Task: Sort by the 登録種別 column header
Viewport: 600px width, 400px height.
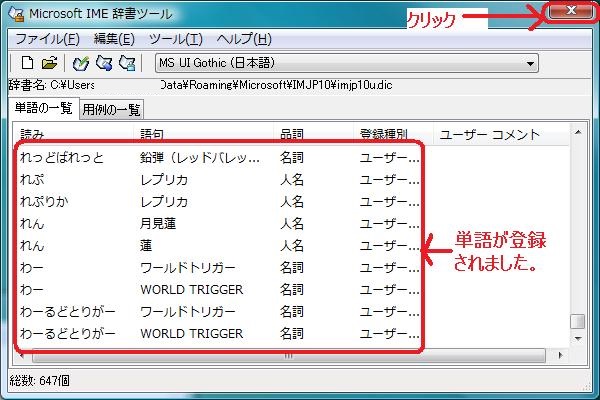Action: 393,134
